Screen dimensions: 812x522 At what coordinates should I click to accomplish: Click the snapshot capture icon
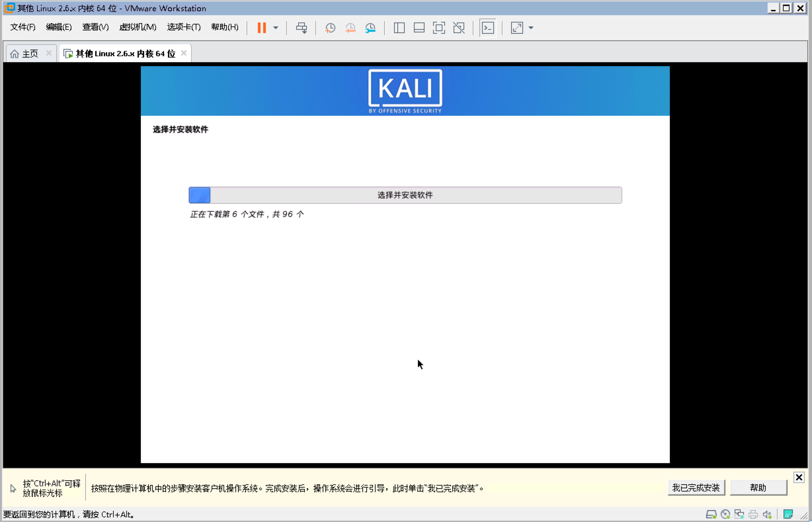(x=330, y=28)
